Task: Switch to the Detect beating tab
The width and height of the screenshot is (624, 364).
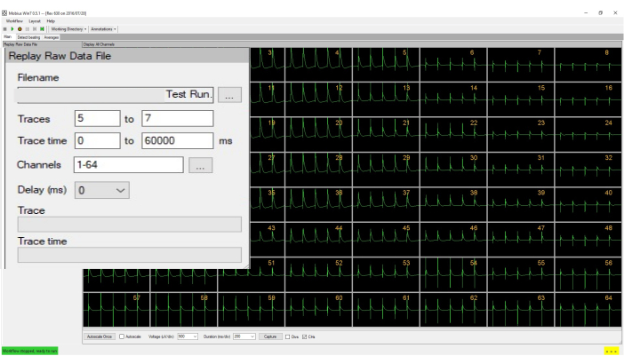Action: (28, 37)
